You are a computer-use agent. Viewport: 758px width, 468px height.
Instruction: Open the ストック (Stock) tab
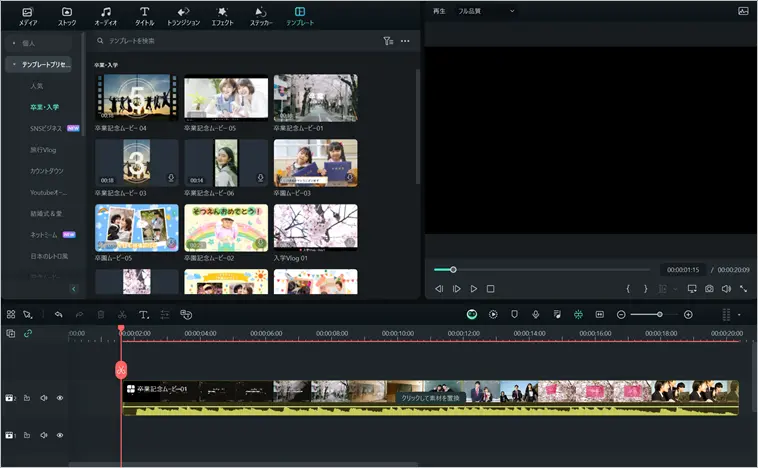(x=67, y=16)
